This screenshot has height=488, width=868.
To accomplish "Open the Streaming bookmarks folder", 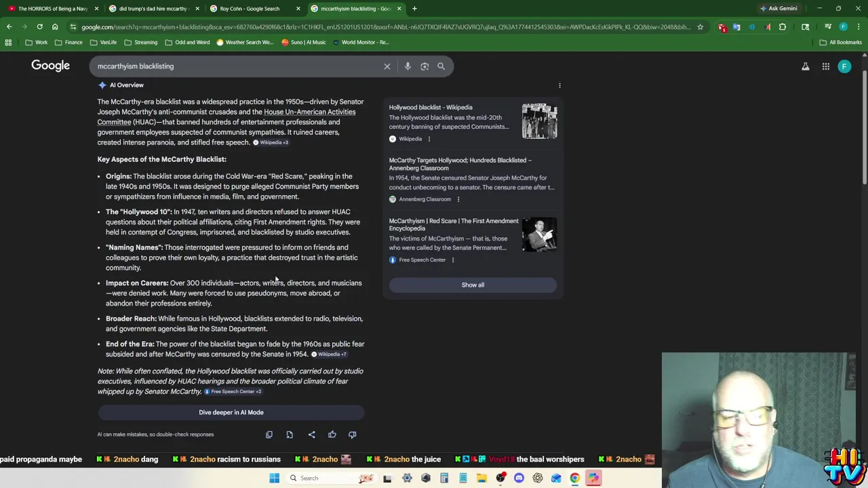I will (140, 42).
